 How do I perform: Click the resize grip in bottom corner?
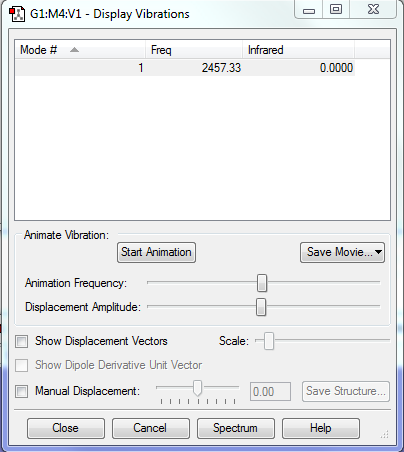coord(385,434)
